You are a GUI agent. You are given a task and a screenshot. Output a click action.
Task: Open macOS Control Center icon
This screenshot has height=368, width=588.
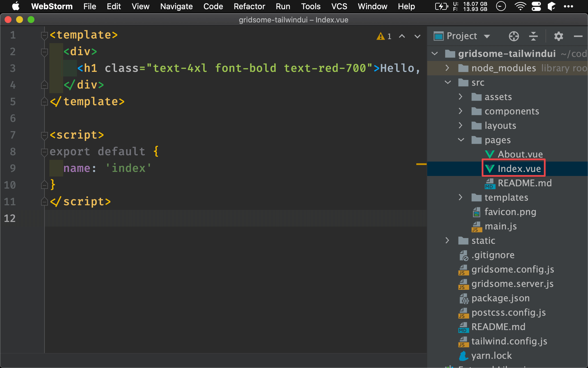click(x=536, y=6)
